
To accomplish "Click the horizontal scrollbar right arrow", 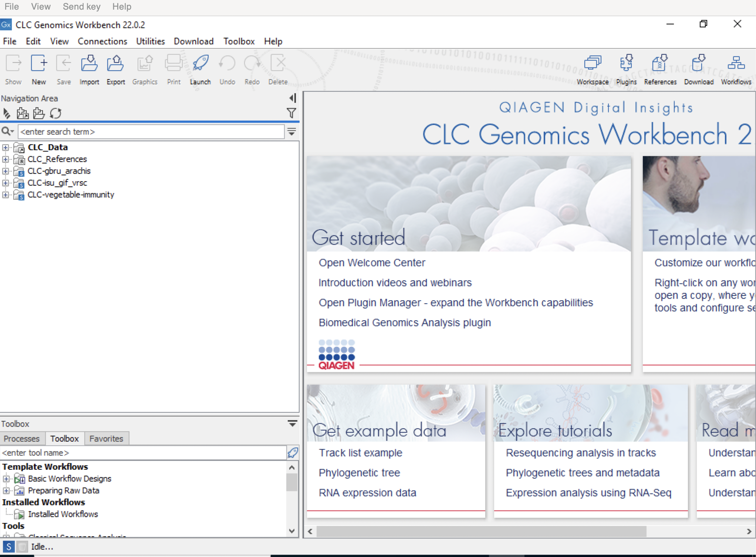I will [749, 531].
